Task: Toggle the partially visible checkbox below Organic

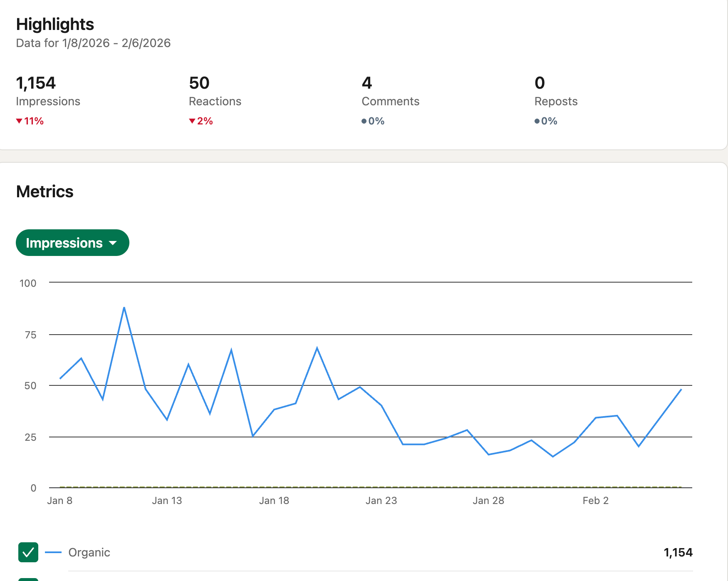Action: coord(28,579)
